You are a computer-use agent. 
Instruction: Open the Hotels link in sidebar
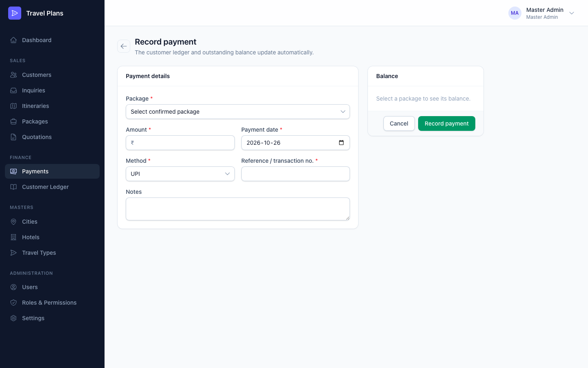tap(52, 237)
